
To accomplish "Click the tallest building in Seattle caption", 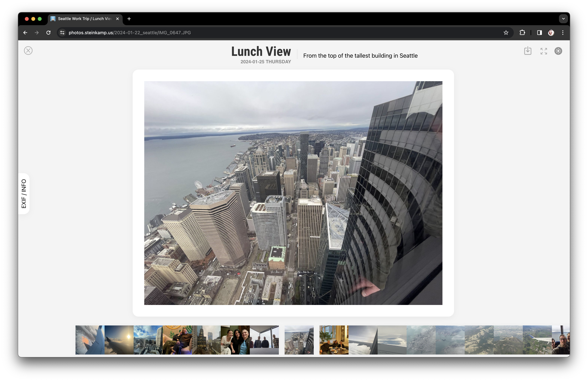I will (360, 56).
